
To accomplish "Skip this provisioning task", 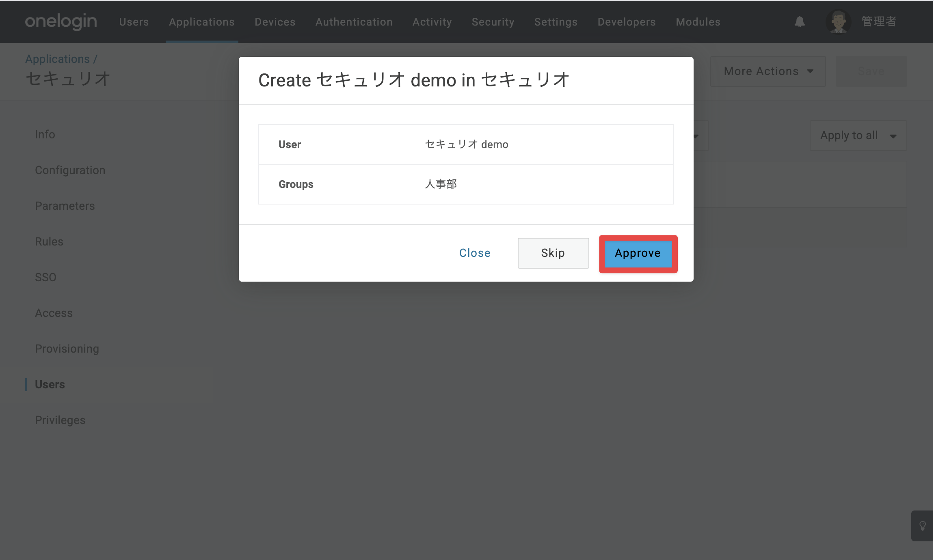I will point(553,253).
